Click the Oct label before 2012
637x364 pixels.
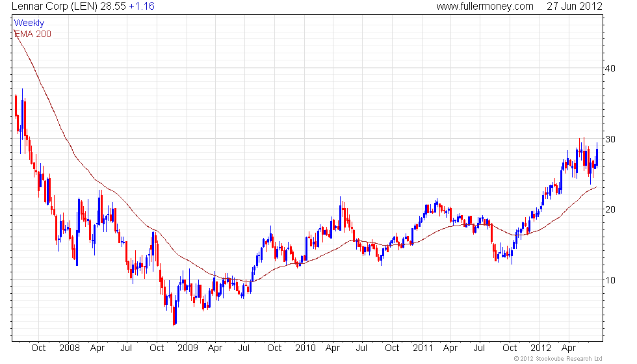(x=510, y=348)
